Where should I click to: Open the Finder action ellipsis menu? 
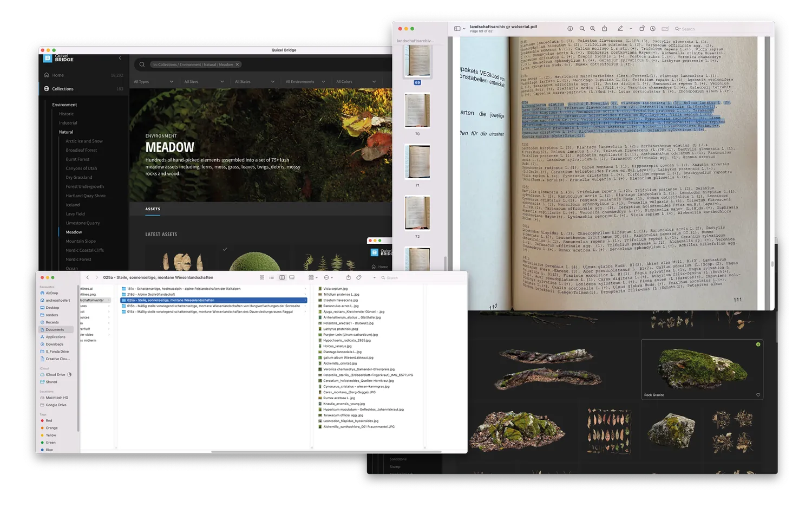pyautogui.click(x=329, y=277)
